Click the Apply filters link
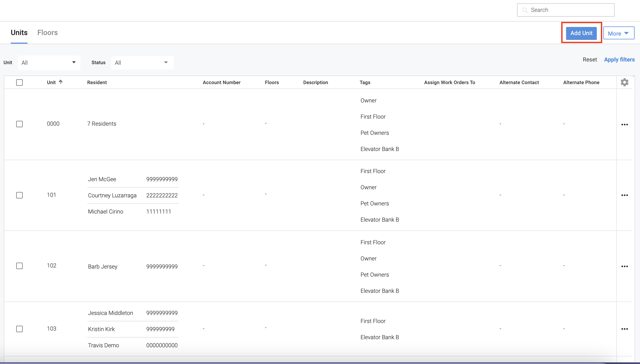 619,60
